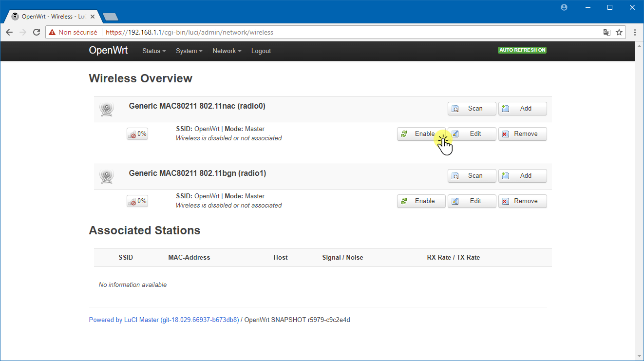Click the scrollbar down arrow
This screenshot has width=644, height=361.
pyautogui.click(x=640, y=356)
